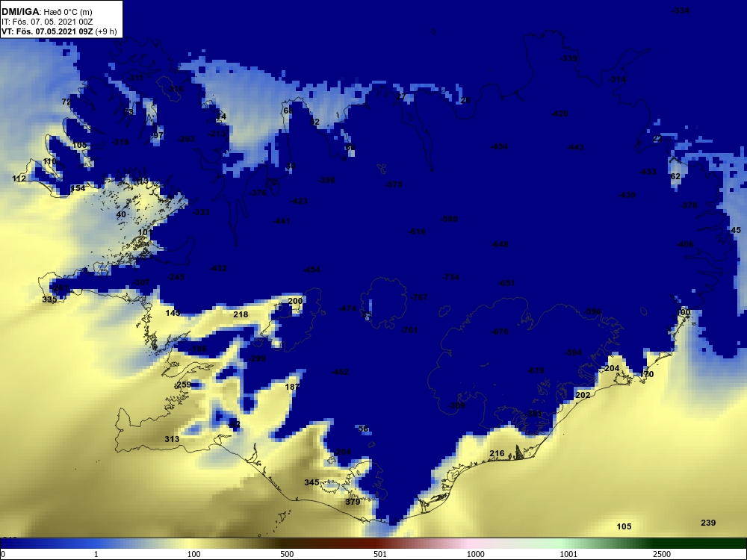Image resolution: width=747 pixels, height=560 pixels.
Task: Click the map value '216'
Action: pyautogui.click(x=497, y=453)
